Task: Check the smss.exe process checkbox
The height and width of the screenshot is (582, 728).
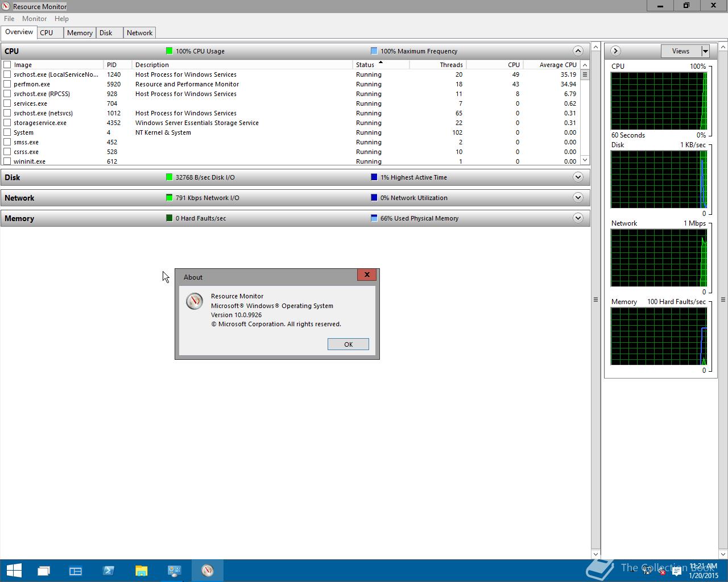Action: pyautogui.click(x=7, y=142)
